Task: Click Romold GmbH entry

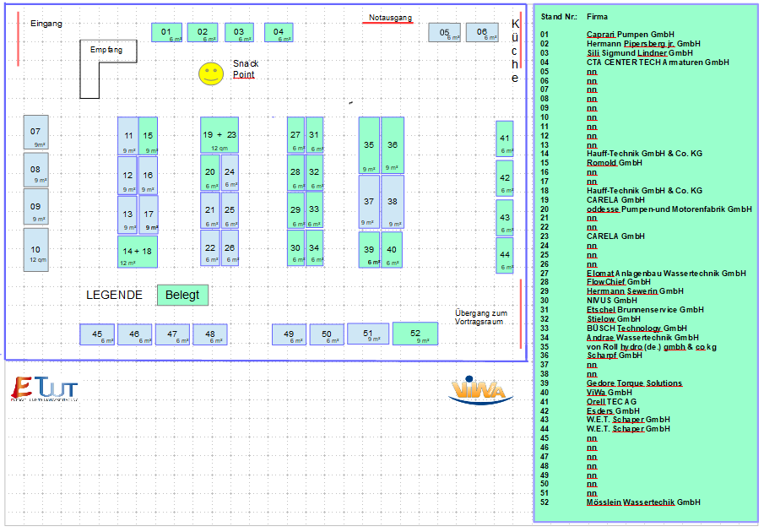Action: 614,163
